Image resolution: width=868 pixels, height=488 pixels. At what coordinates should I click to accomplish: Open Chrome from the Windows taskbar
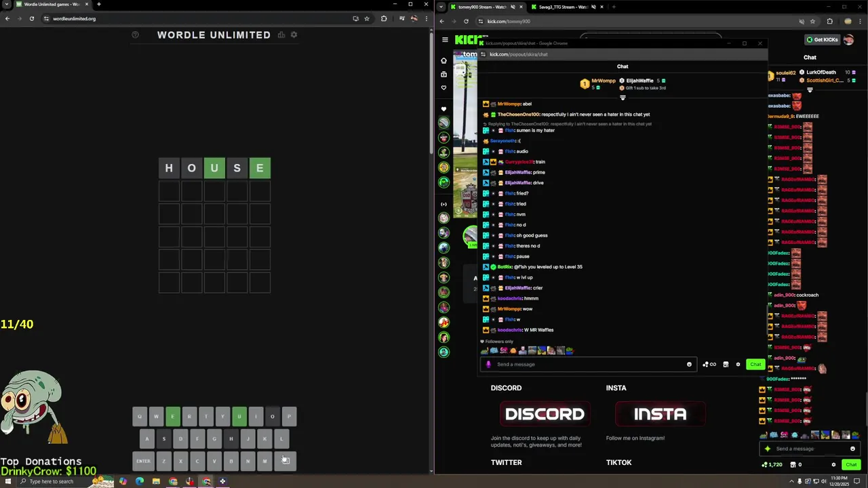point(173,481)
